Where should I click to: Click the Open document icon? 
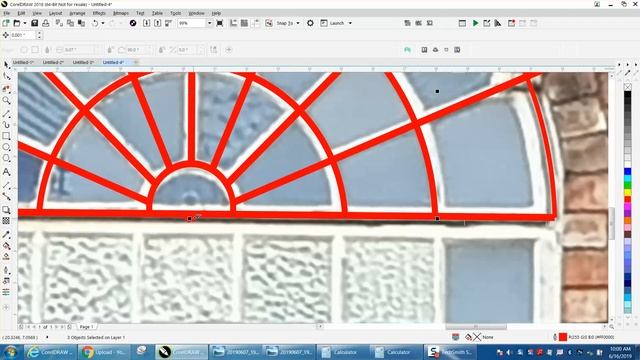(x=17, y=23)
